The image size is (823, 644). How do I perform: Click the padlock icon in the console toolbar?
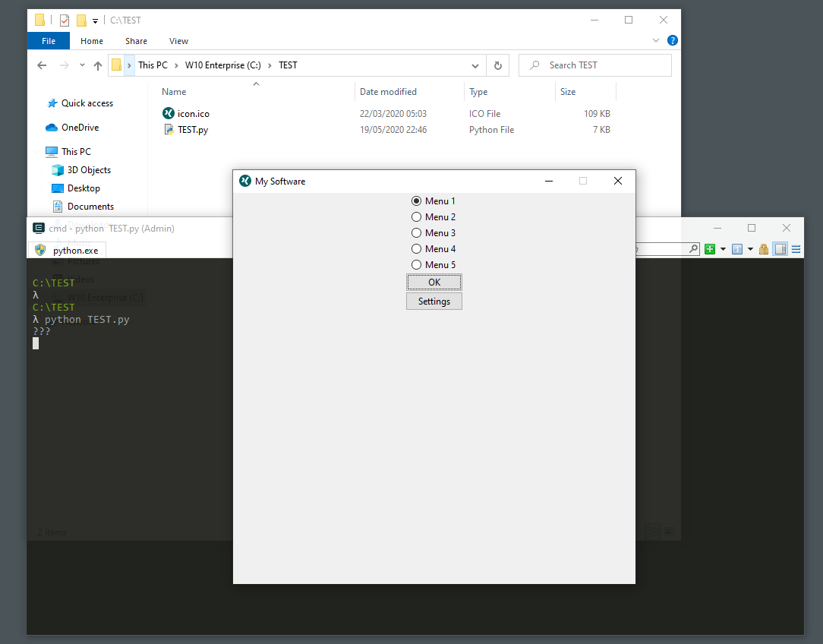[764, 249]
